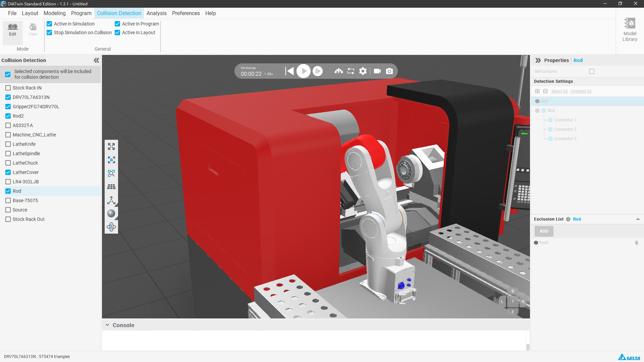Viewport: 644px width, 362px height.
Task: Click Unselect All link
Action: click(x=581, y=91)
